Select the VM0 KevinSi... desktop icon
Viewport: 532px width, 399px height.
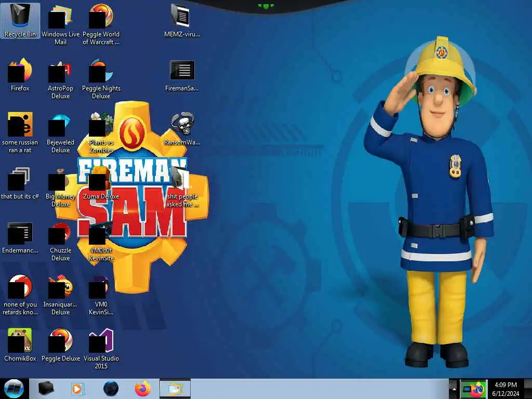coord(101,295)
